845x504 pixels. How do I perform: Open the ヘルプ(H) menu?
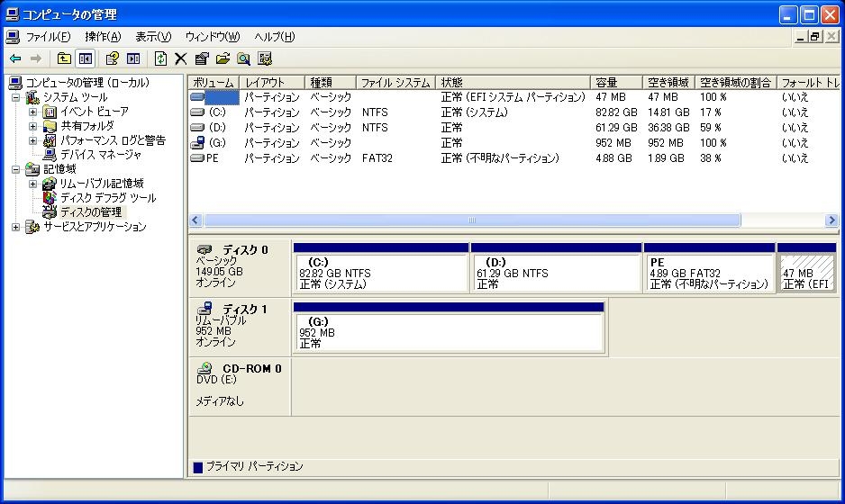click(274, 37)
